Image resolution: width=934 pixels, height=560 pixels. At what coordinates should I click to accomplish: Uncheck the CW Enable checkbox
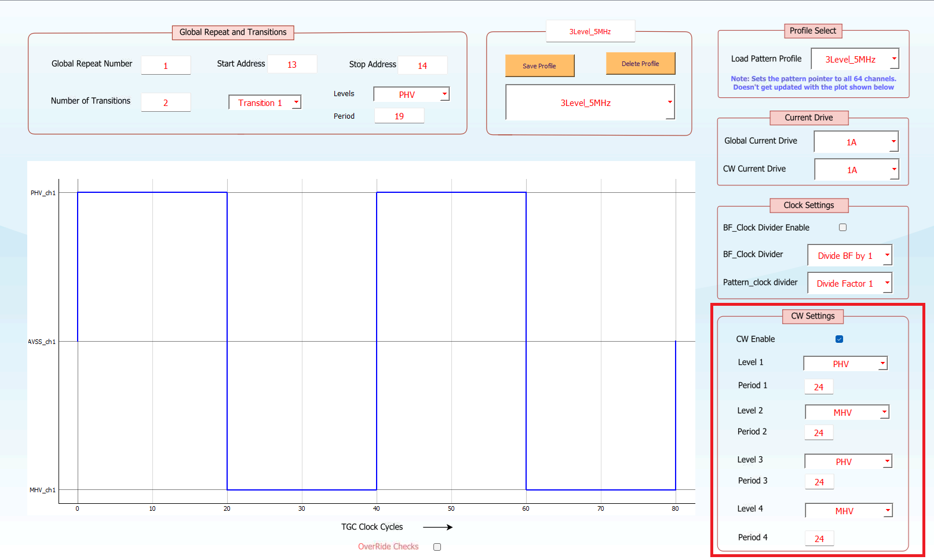pyautogui.click(x=839, y=339)
